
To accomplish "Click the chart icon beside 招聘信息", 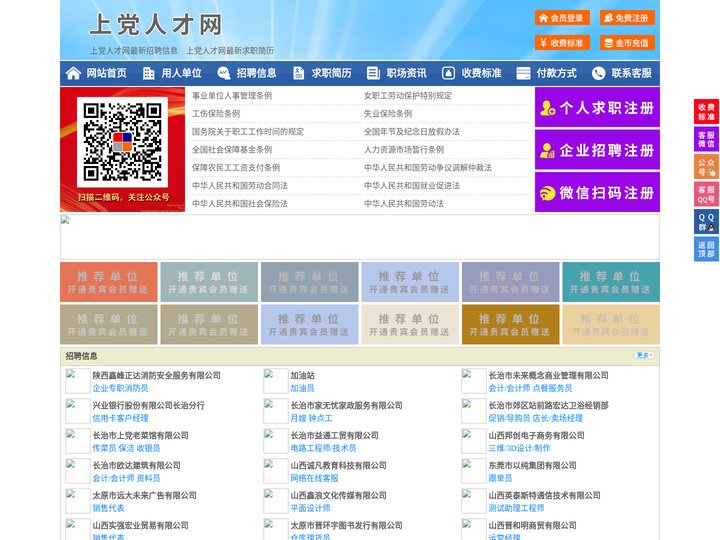I will click(x=224, y=73).
